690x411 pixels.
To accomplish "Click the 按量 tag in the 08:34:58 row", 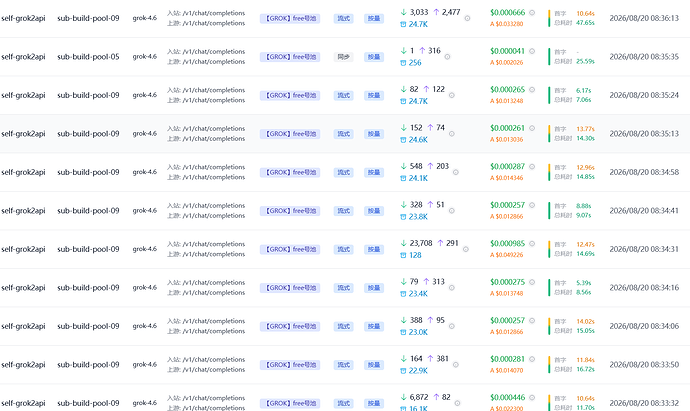I will click(x=374, y=172).
